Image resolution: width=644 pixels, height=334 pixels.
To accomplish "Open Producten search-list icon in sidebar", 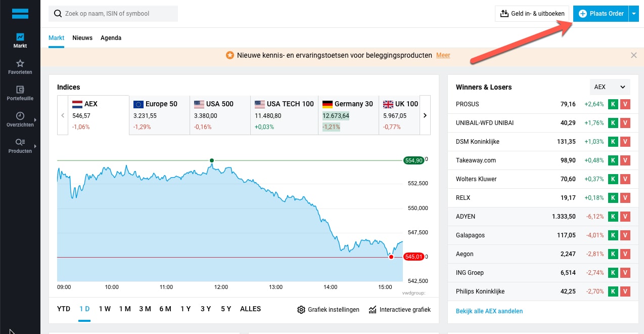I will [20, 142].
